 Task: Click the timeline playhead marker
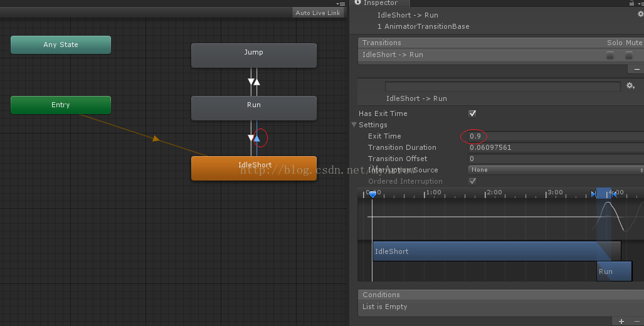click(372, 194)
